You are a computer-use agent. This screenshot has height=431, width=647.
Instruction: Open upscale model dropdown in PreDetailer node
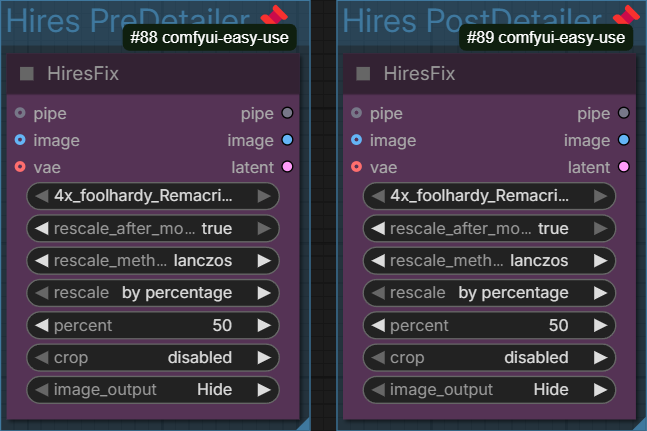(153, 196)
